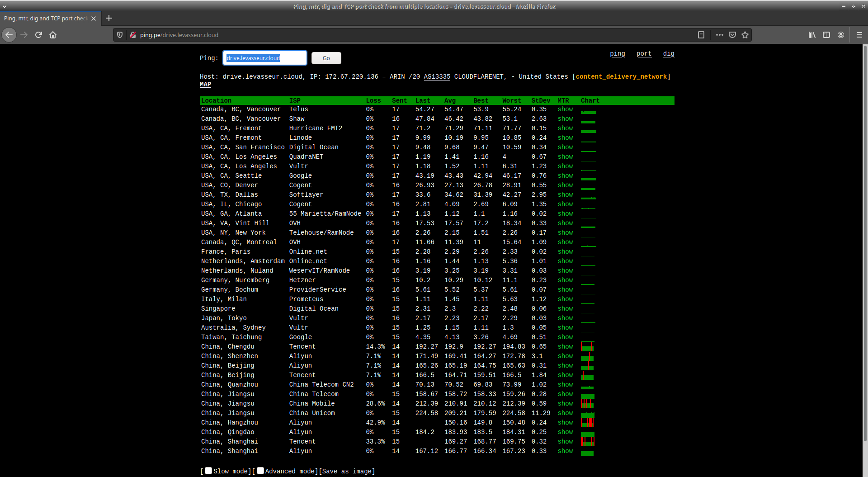The width and height of the screenshot is (868, 477).
Task: Open the Firefox hamburger menu
Action: click(859, 35)
